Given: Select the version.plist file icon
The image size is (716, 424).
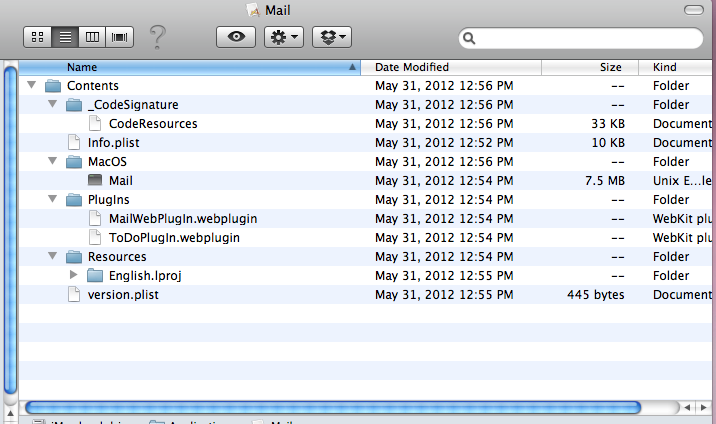Looking at the screenshot, I should pos(74,294).
